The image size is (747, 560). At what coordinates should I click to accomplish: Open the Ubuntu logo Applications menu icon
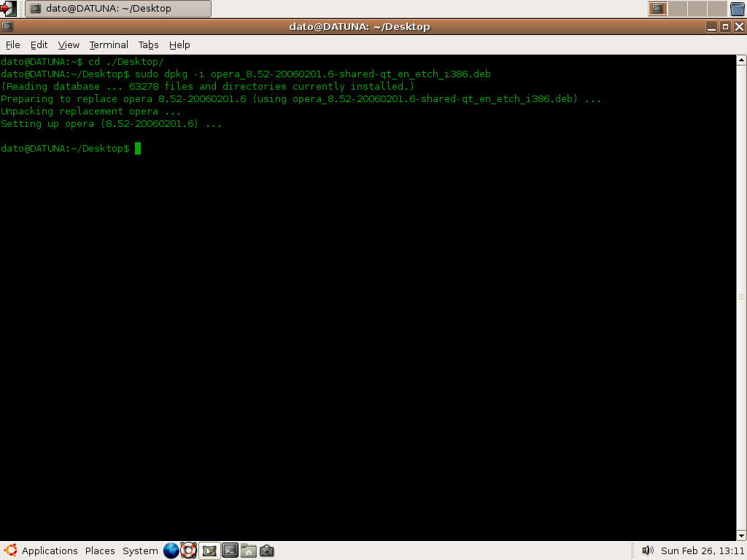pos(10,551)
